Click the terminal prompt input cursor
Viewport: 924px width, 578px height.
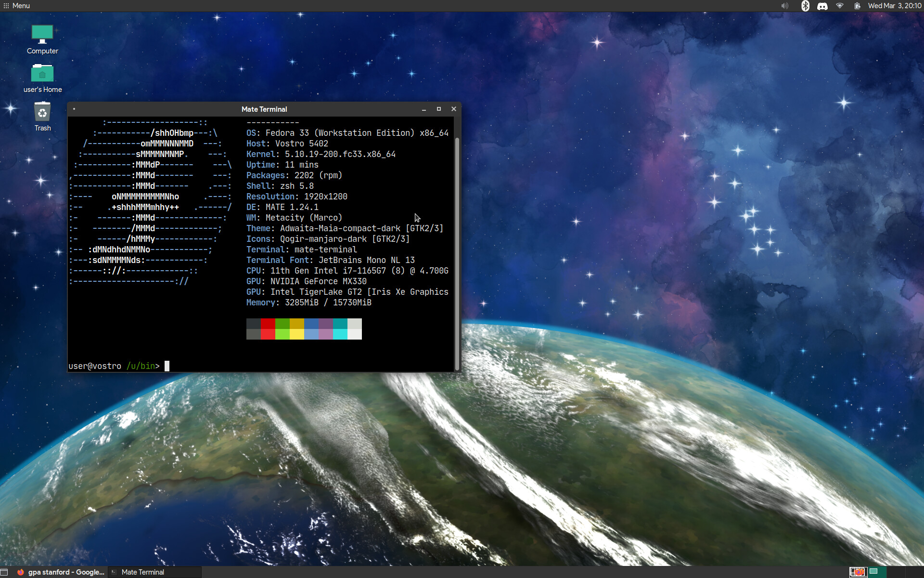click(x=167, y=366)
